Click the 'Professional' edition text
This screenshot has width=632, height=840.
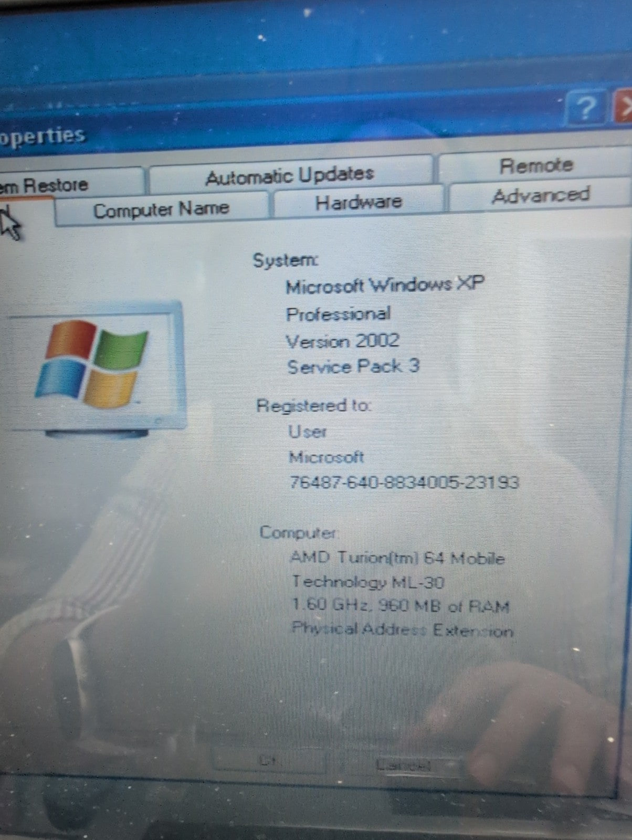point(339,314)
